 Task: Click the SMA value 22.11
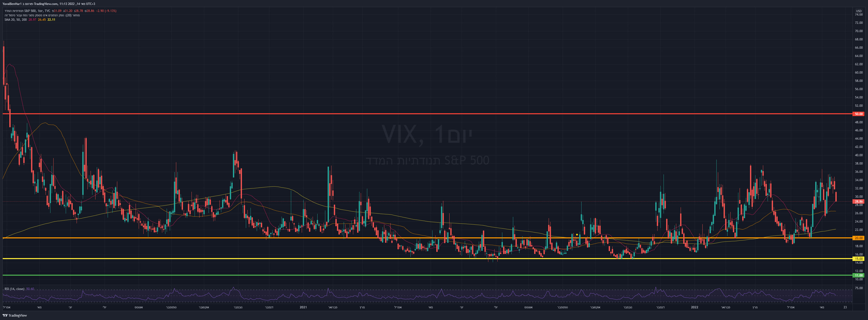point(51,19)
